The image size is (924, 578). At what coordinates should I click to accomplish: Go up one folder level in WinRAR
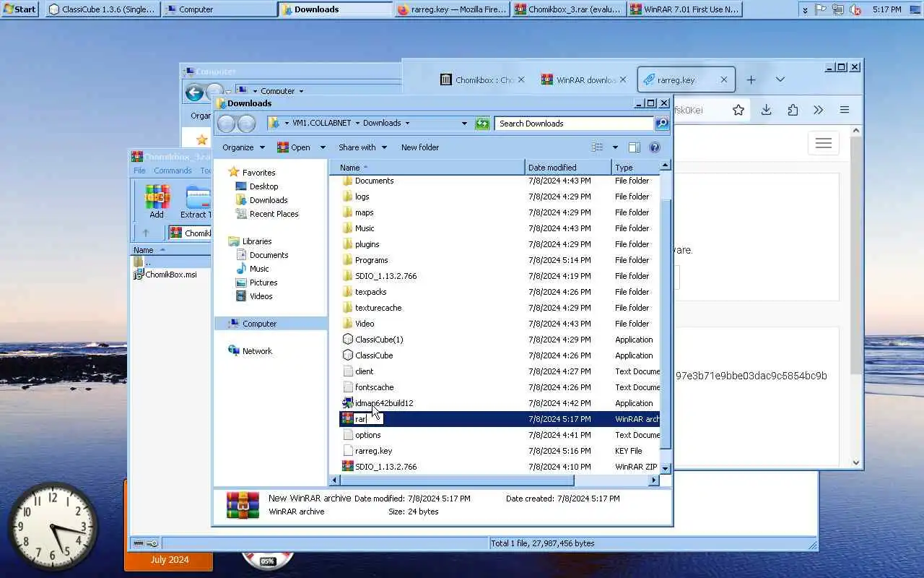[145, 233]
